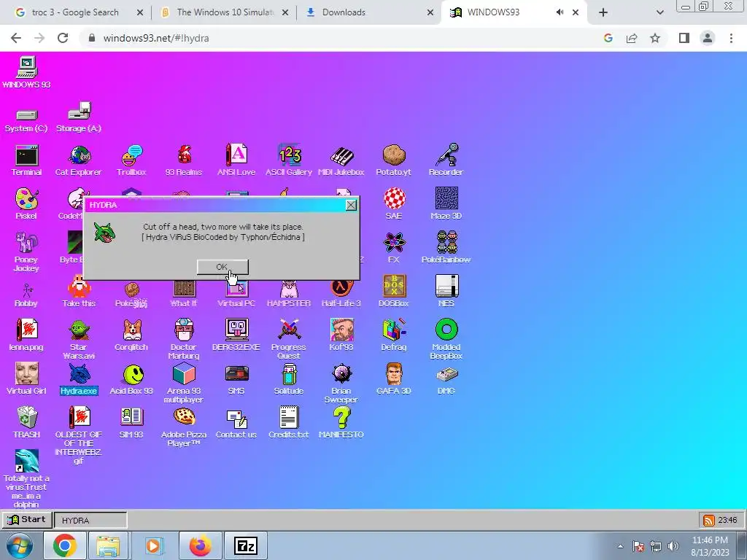The height and width of the screenshot is (560, 747).
Task: Open the TRASH recycle bin
Action: pyautogui.click(x=26, y=423)
